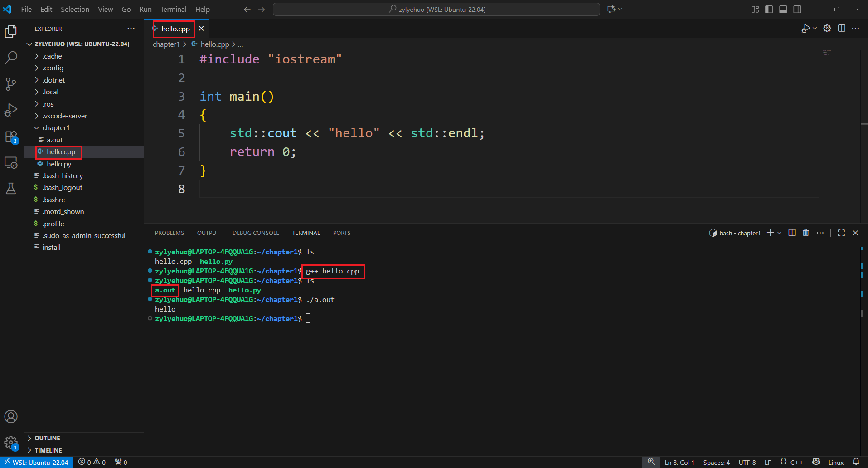Open errors and warnings count in status bar

coord(92,462)
